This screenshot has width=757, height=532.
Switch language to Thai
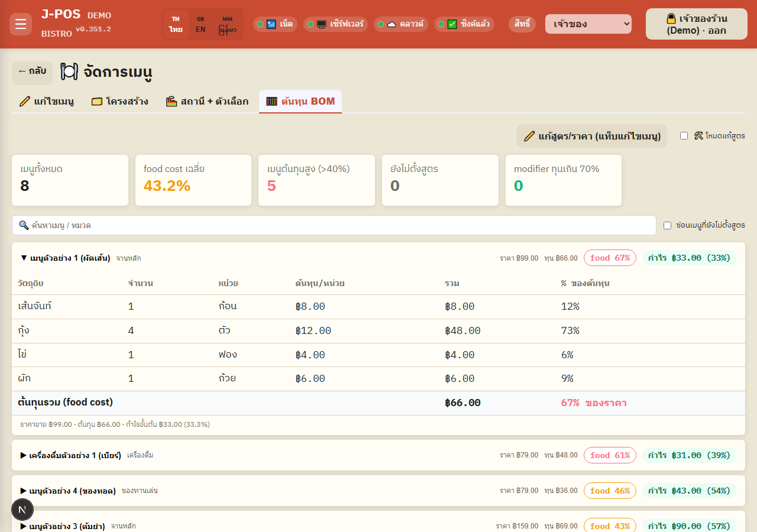[x=176, y=24]
